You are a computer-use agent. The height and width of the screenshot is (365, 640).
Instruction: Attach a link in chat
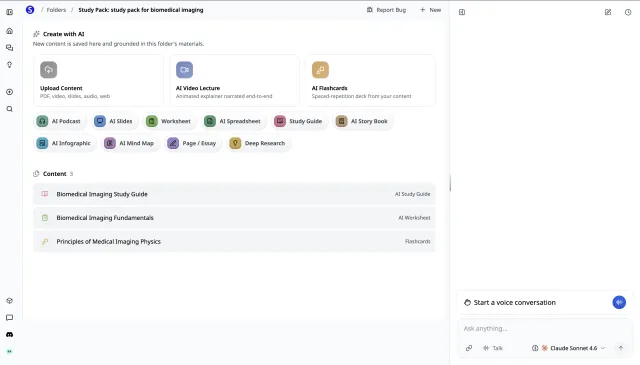pyautogui.click(x=469, y=348)
